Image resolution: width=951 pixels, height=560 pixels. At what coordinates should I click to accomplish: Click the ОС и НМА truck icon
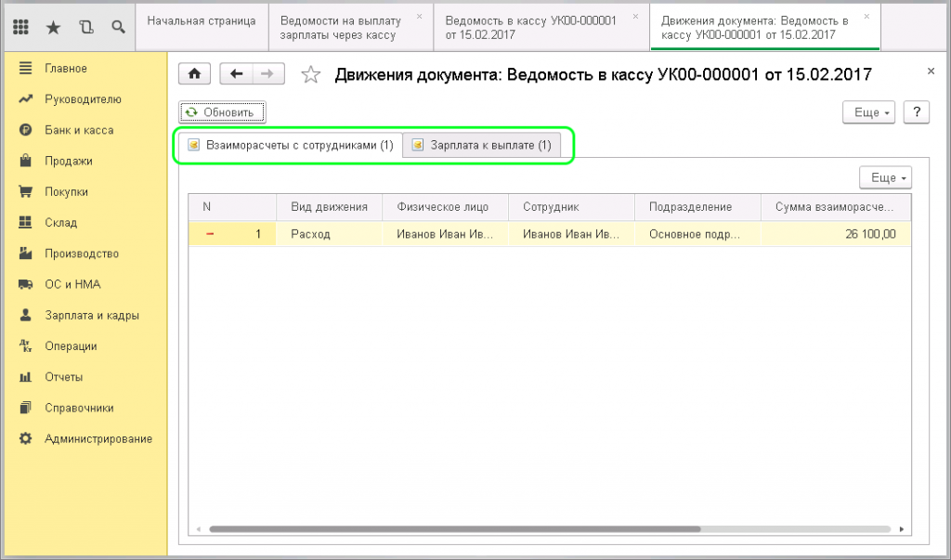25,284
